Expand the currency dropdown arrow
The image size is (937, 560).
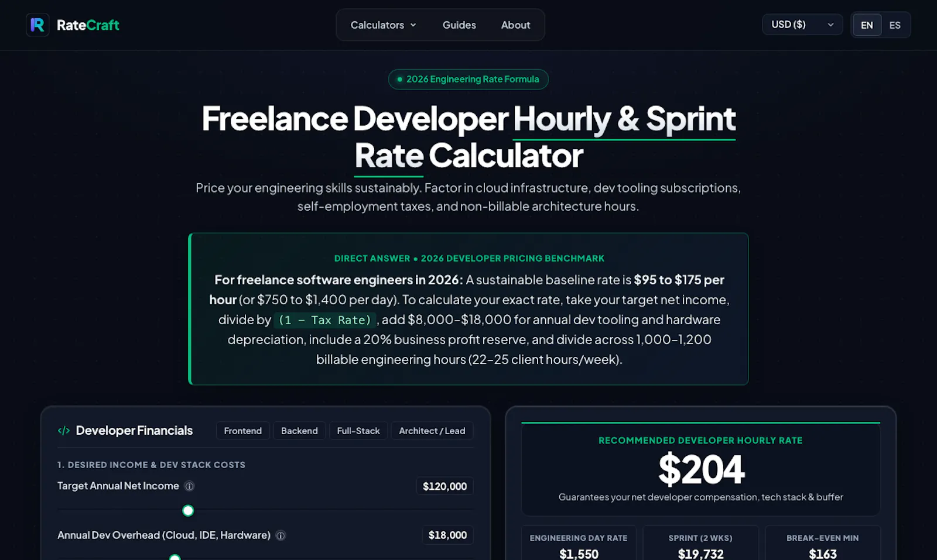click(x=830, y=25)
